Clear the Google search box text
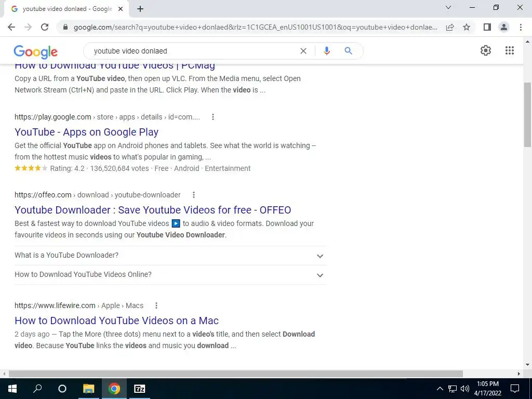Viewport: 532px width, 399px height. click(303, 51)
